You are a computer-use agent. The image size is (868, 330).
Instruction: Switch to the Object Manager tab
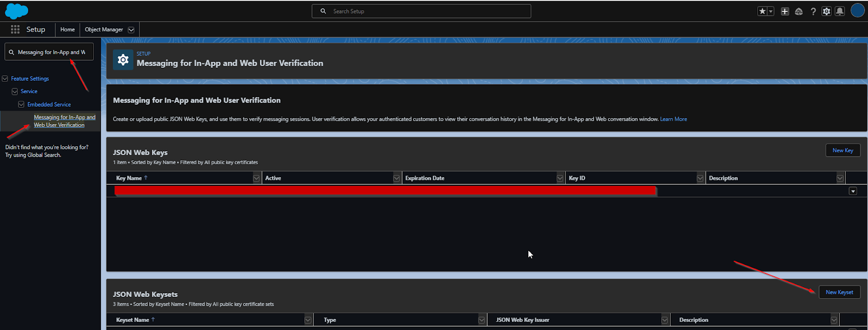pyautogui.click(x=104, y=30)
